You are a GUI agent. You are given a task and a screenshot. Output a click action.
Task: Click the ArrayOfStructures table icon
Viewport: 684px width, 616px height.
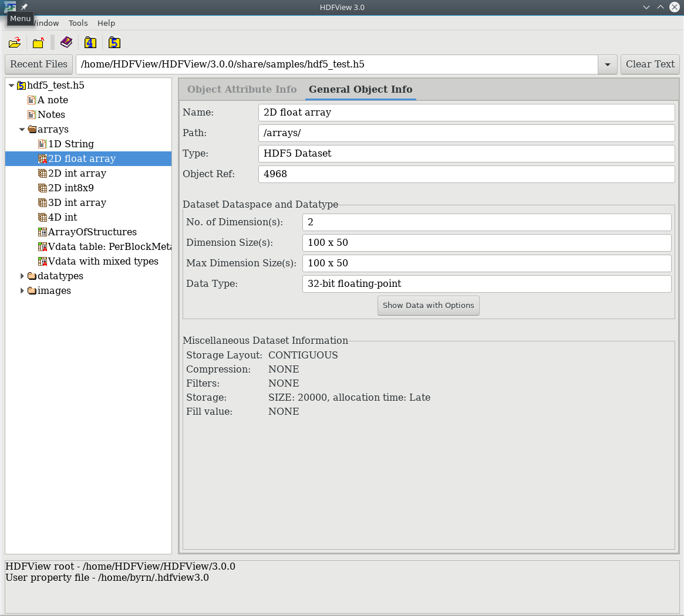[x=42, y=232]
